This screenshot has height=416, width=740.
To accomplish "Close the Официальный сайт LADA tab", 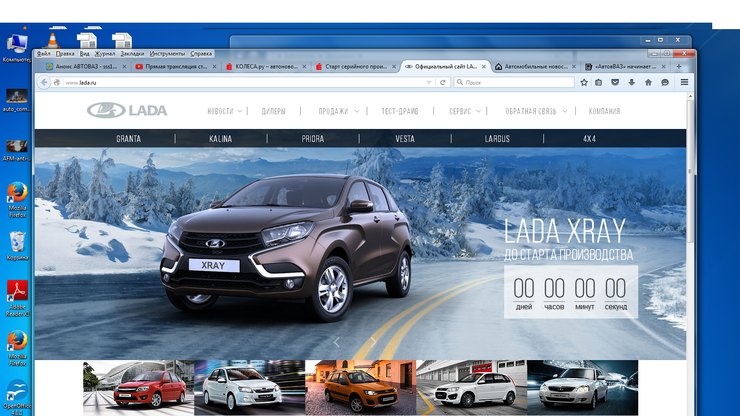I will [483, 67].
